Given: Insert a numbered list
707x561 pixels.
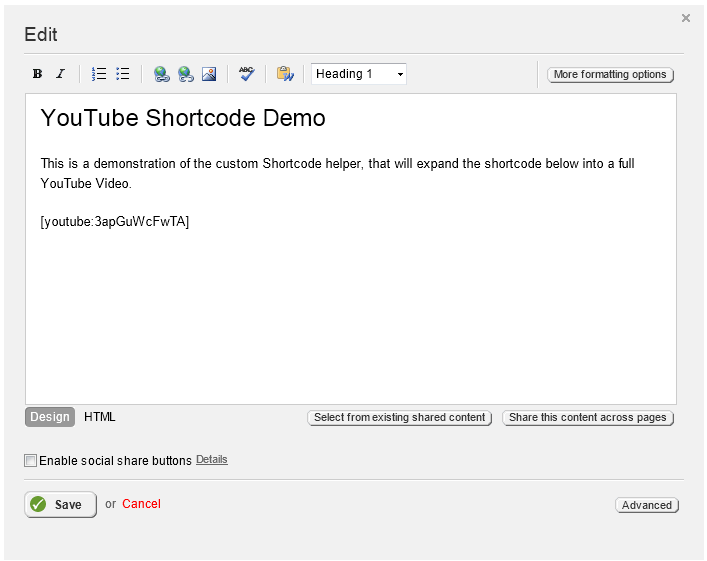Looking at the screenshot, I should coord(99,74).
